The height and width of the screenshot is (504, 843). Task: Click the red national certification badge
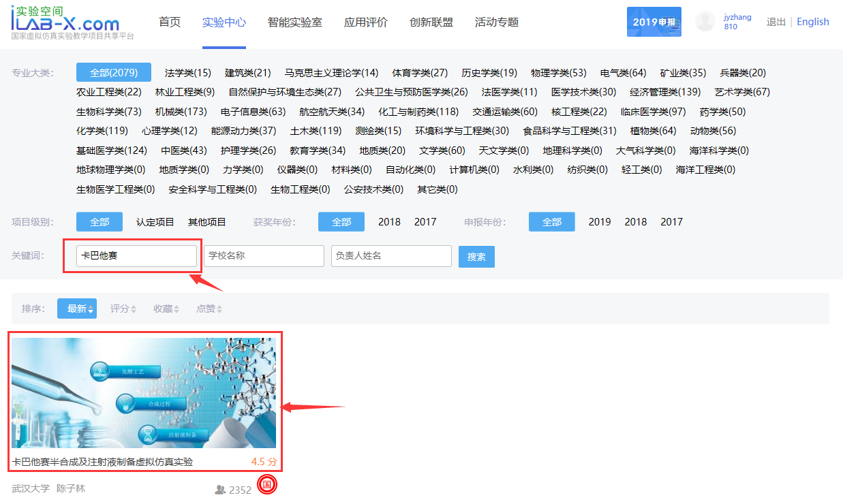pos(267,485)
